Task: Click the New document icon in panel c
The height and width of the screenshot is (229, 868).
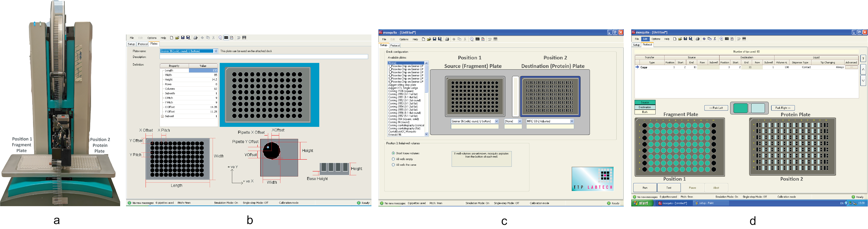Action: coord(424,39)
